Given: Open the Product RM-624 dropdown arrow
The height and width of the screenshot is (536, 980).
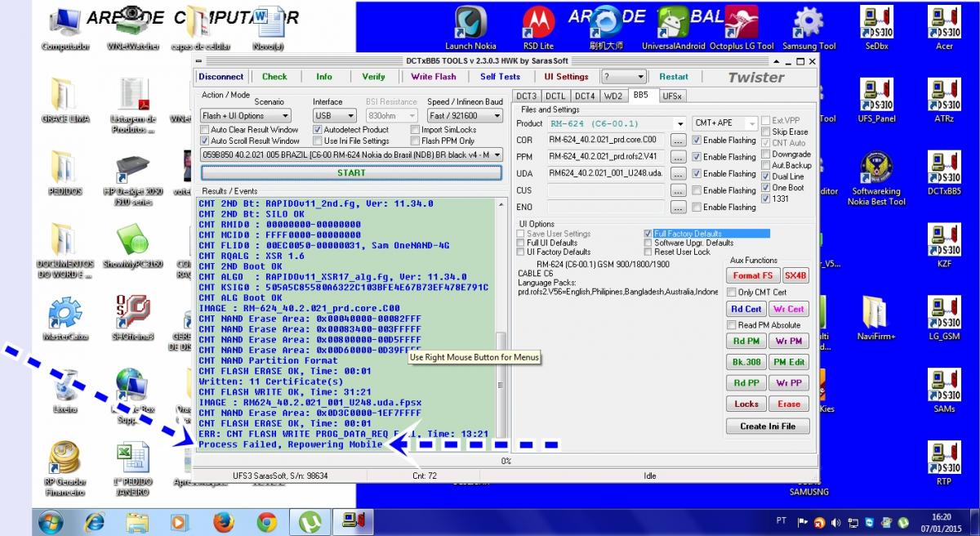Looking at the screenshot, I should [x=680, y=123].
